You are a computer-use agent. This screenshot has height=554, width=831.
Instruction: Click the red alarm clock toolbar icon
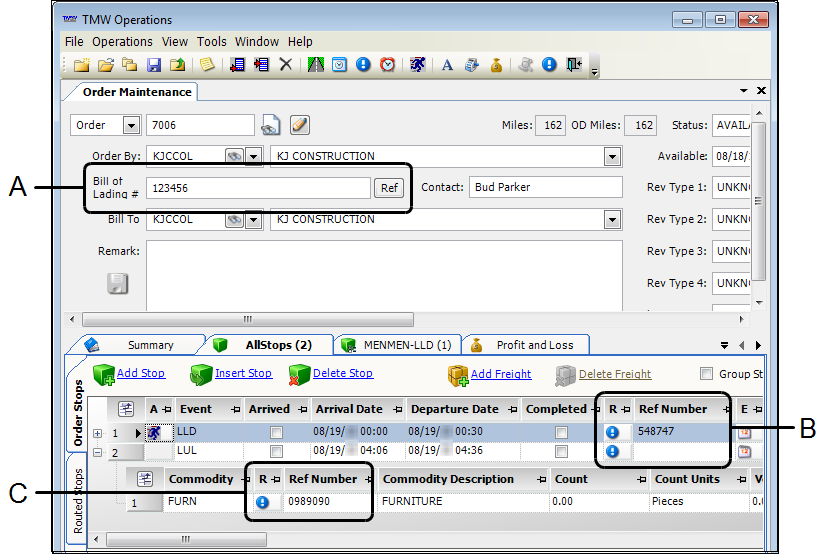tap(388, 65)
